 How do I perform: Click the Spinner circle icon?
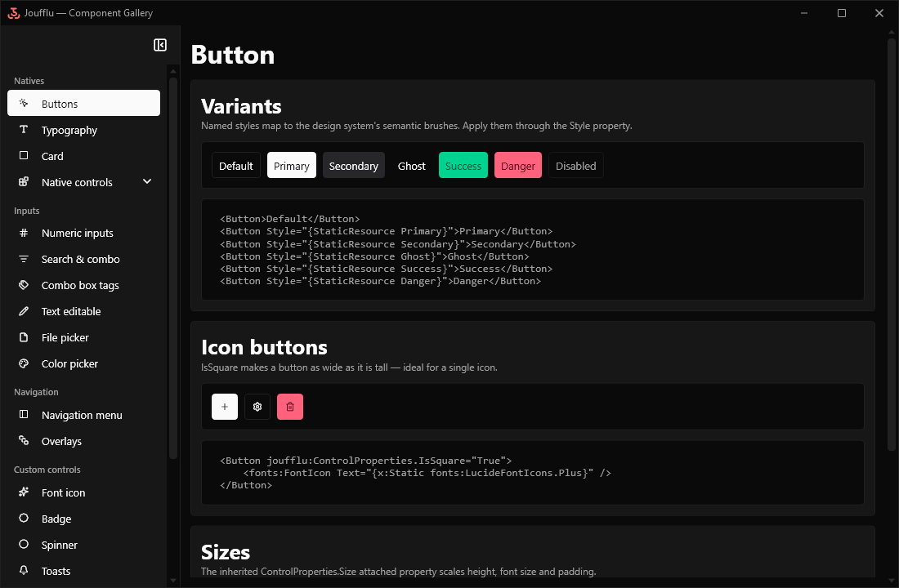(24, 544)
